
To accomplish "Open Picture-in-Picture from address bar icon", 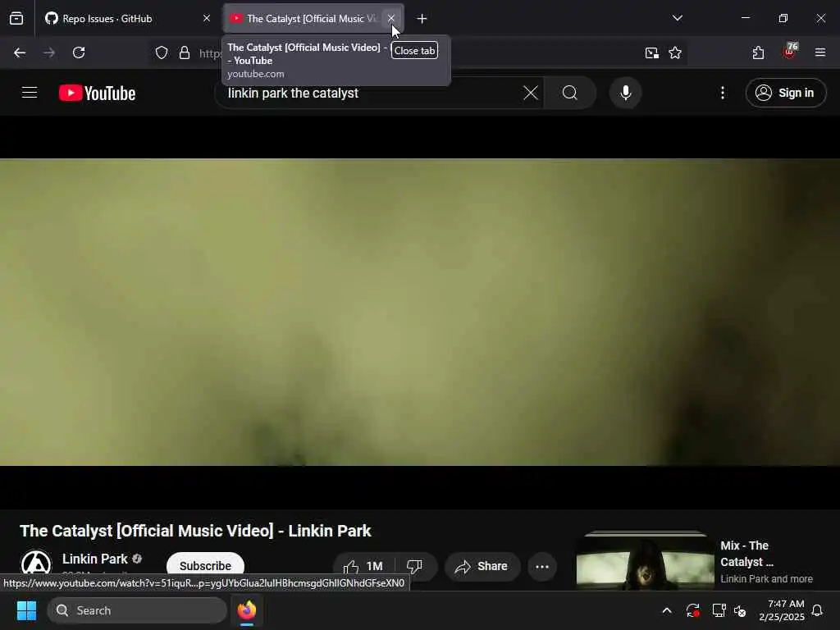I will [652, 52].
